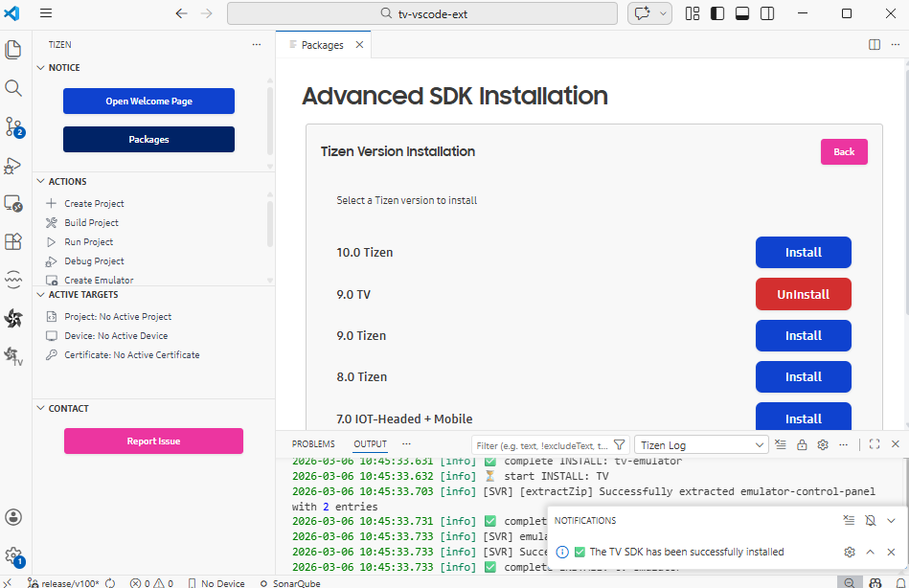Open the Run and Debug view

(x=13, y=165)
